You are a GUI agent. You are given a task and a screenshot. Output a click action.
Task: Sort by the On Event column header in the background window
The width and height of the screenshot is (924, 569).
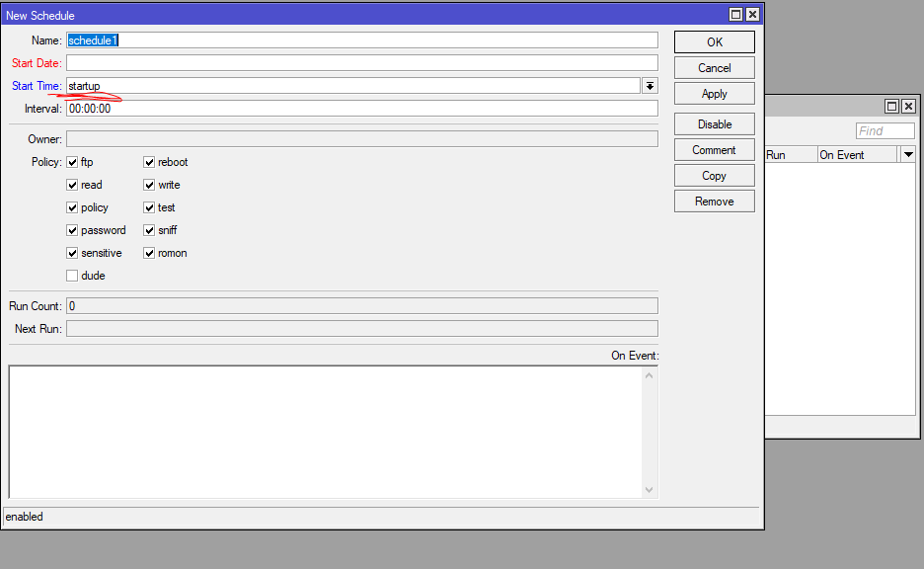(858, 155)
